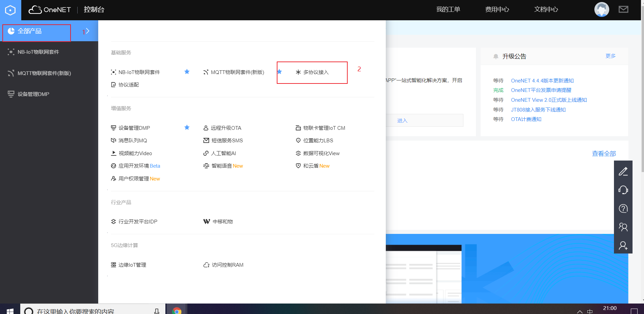Click the 行业开发平台IDP layers icon
This screenshot has width=644, height=314.
click(113, 222)
